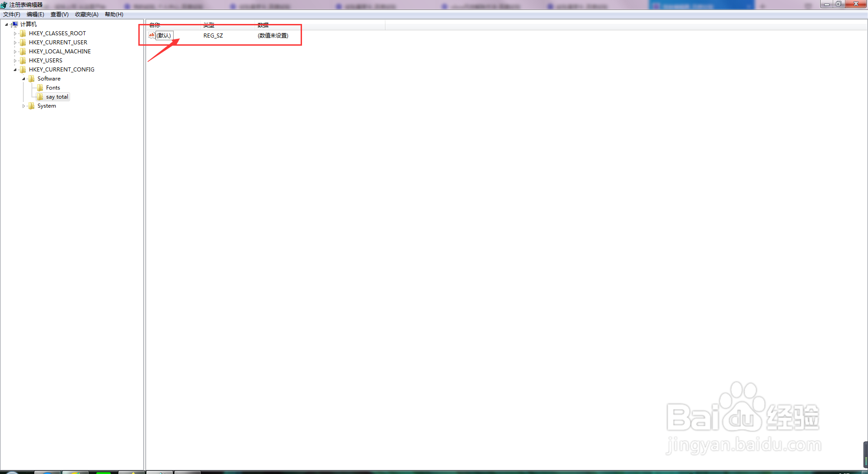Screen dimensions: 868x474
Task: Collapse the Software subkey
Action: (24, 79)
